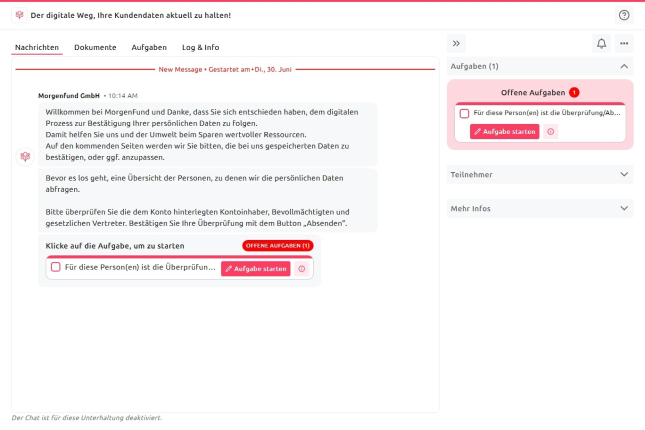Open the help question mark icon
Viewport: 645px width, 430px height.
click(x=624, y=15)
